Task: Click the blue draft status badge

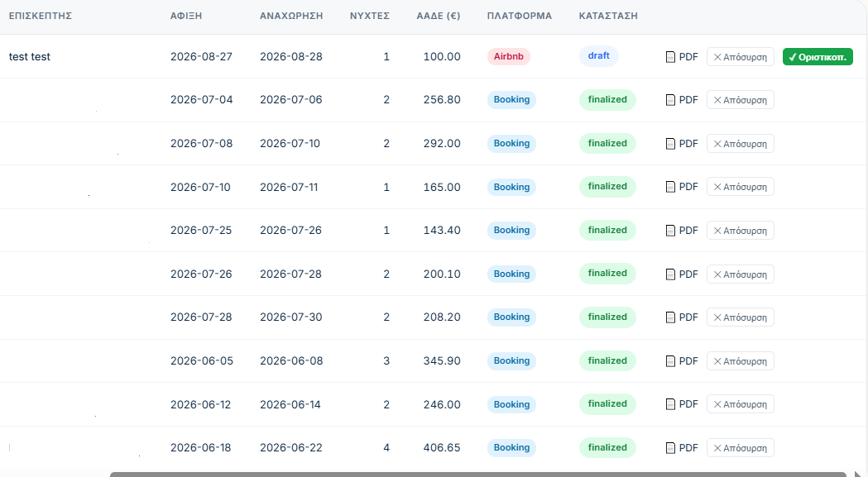Action: 598,56
